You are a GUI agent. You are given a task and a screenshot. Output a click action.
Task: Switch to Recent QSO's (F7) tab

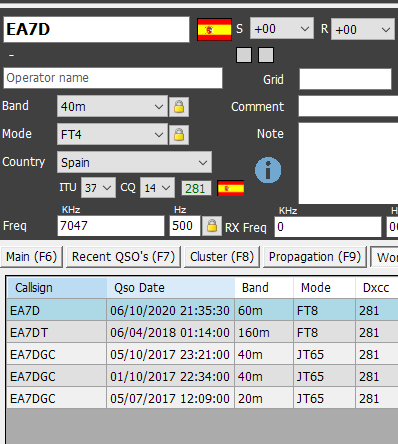click(x=123, y=257)
